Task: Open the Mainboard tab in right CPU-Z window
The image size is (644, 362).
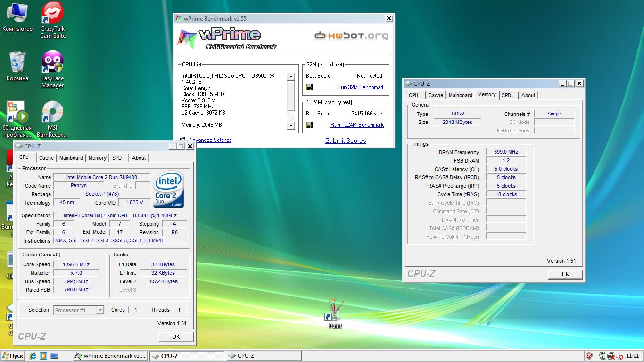Action: pyautogui.click(x=461, y=95)
